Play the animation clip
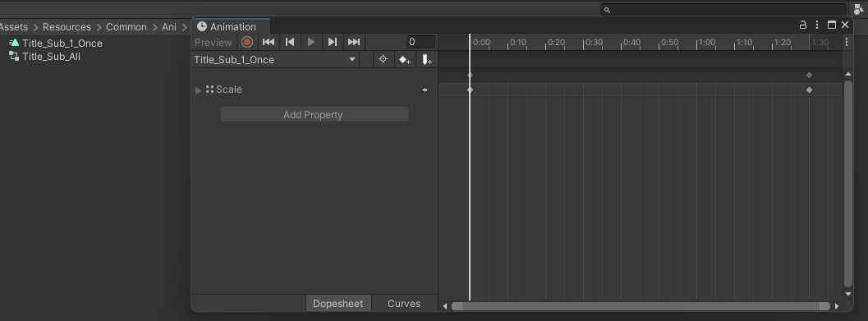The image size is (868, 321). 311,42
